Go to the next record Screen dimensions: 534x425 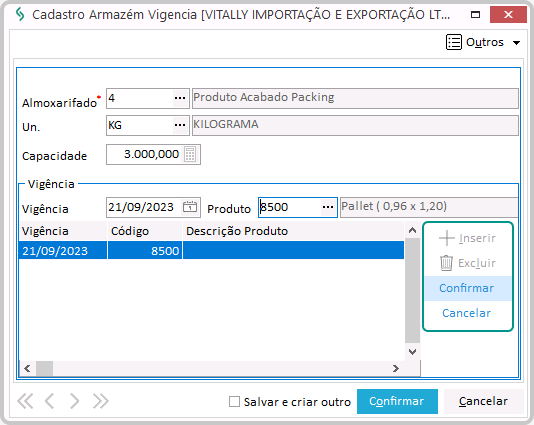tap(74, 401)
